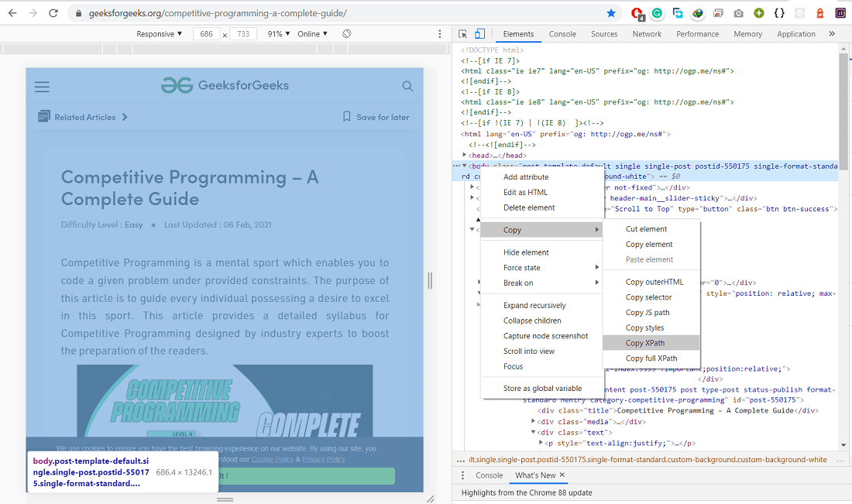Screen dimensions: 852x504
Task: Click the viewport width input field showing 686
Action: pos(207,33)
